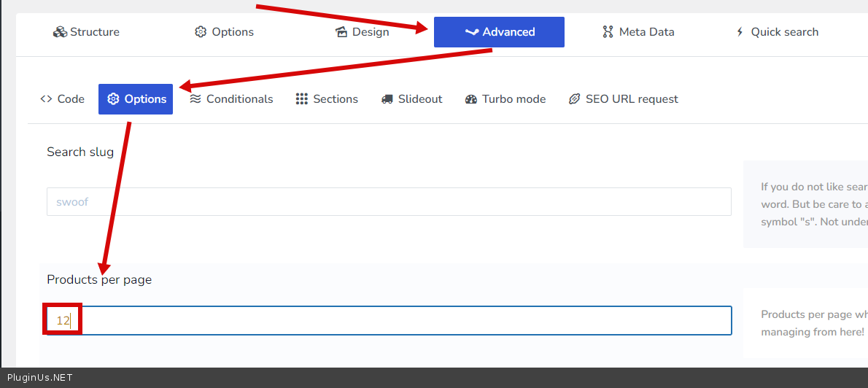Click the Search slug label
The height and width of the screenshot is (388, 868).
(80, 152)
